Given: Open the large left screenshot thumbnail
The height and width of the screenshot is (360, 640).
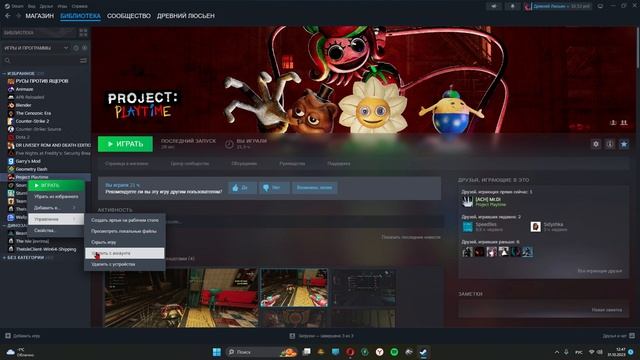Looking at the screenshot, I should 181,298.
